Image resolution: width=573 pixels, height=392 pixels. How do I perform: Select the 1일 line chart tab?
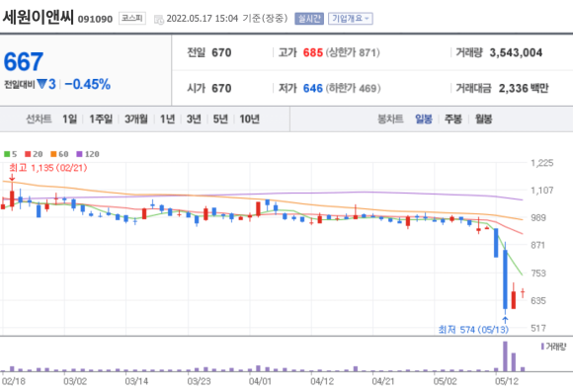click(x=69, y=118)
